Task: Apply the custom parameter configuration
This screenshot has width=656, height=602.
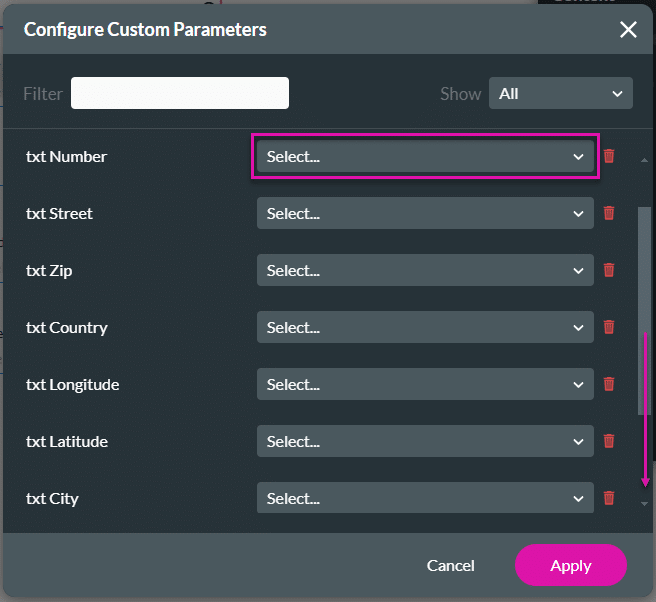Action: click(x=571, y=565)
